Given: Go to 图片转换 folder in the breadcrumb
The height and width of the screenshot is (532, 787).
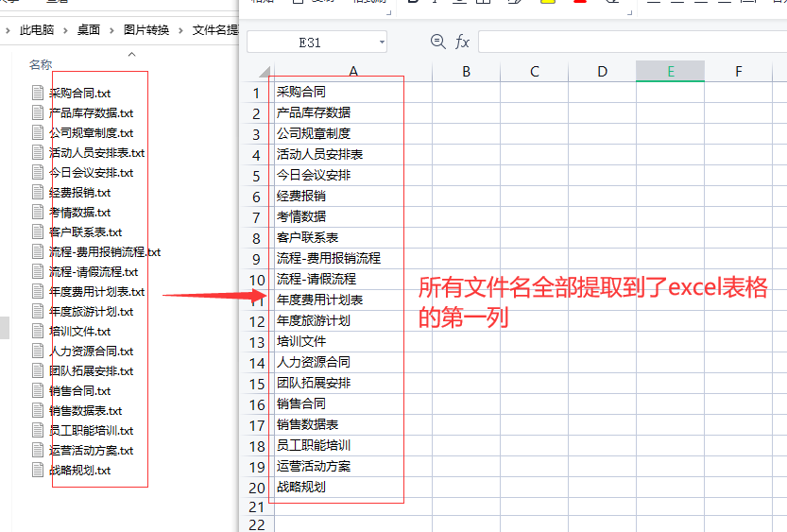Looking at the screenshot, I should coord(146,30).
